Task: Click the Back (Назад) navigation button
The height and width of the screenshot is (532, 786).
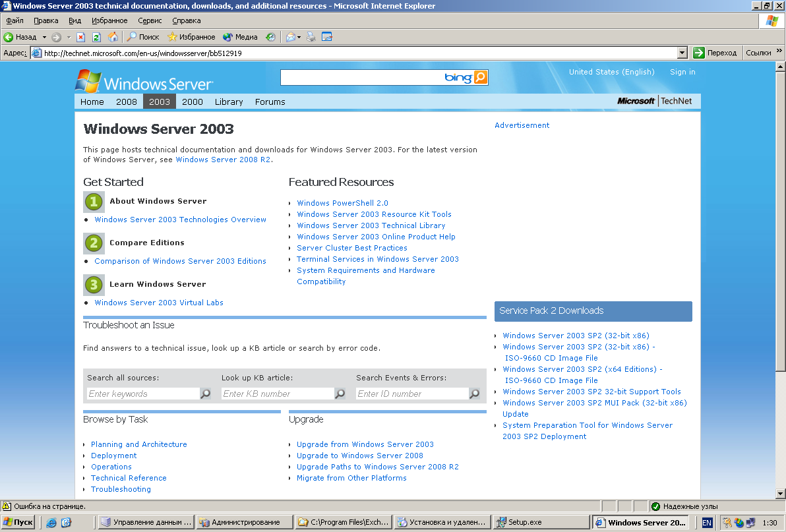Action: [x=20, y=37]
